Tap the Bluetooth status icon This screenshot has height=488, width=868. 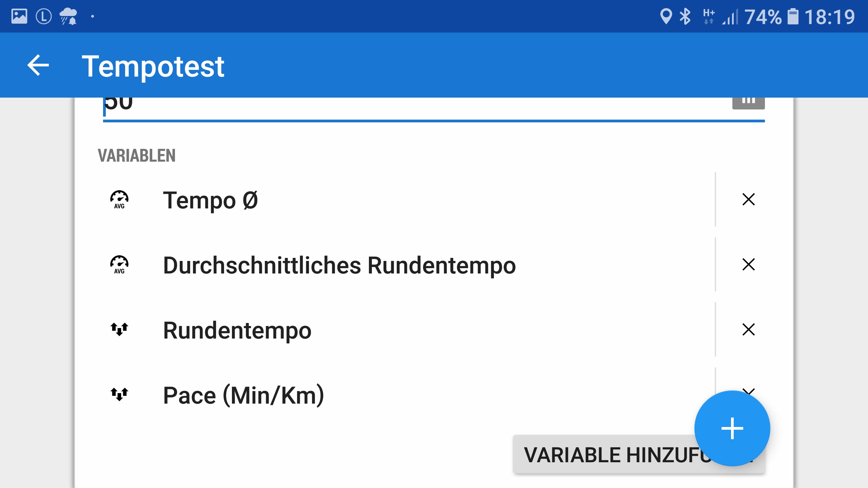tap(685, 16)
